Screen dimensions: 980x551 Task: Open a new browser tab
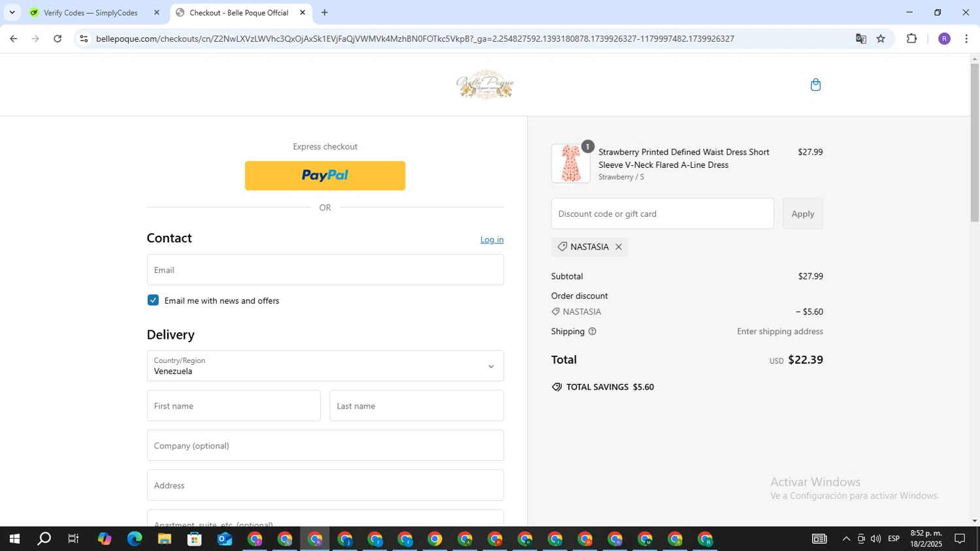point(325,12)
